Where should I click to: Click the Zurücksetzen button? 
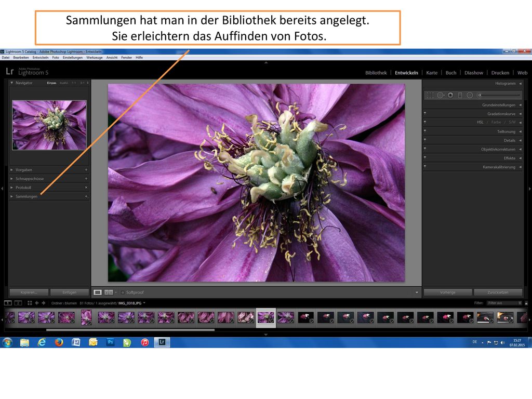[498, 292]
